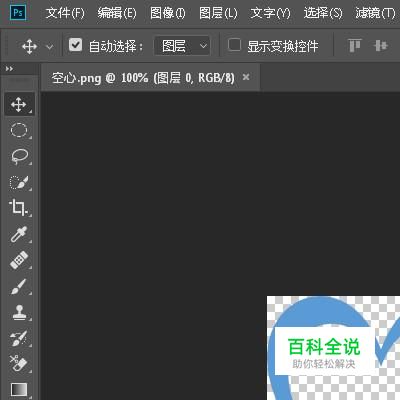The width and height of the screenshot is (400, 400).
Task: Select the Eyedropper tool
Action: [19, 234]
